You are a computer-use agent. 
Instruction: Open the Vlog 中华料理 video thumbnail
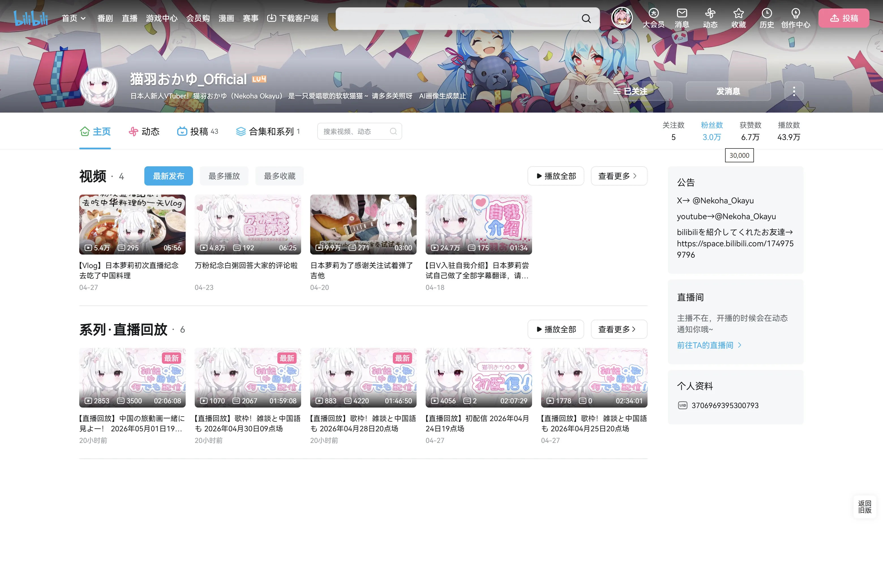click(132, 224)
